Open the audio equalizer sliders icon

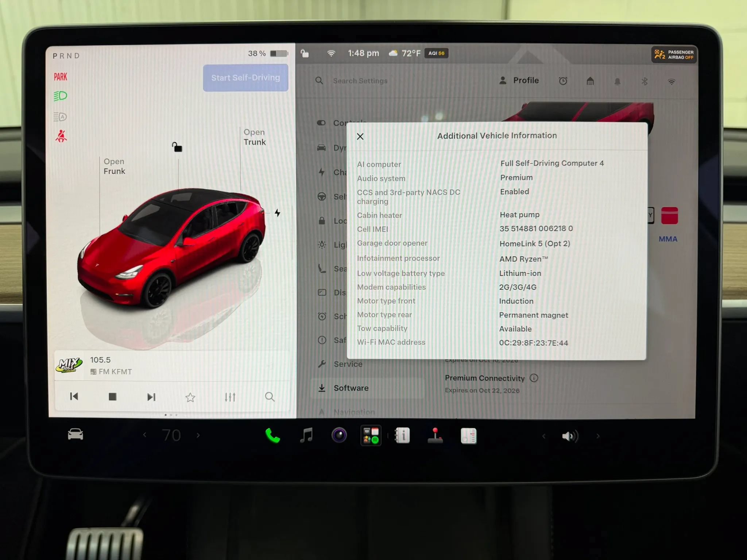230,397
